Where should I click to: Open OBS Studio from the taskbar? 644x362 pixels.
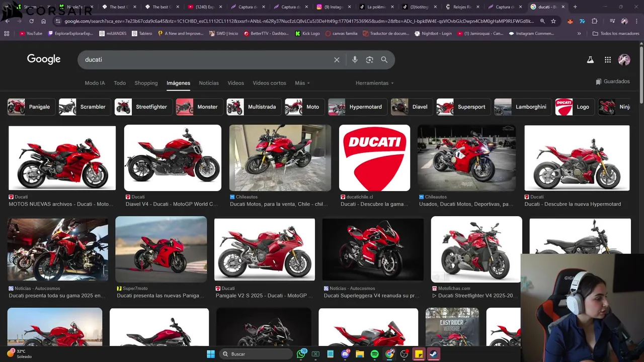(x=404, y=354)
